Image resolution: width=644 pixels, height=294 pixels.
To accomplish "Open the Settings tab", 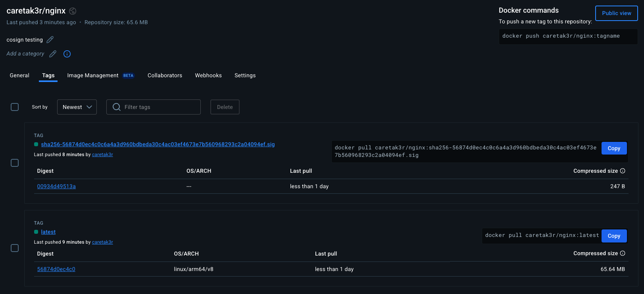I will pyautogui.click(x=245, y=75).
